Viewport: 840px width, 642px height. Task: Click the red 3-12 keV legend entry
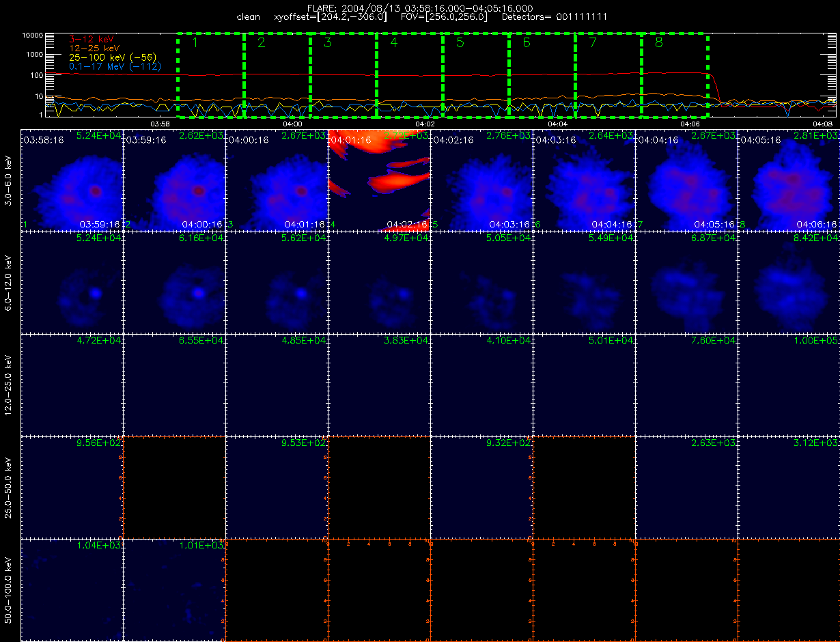[x=92, y=39]
